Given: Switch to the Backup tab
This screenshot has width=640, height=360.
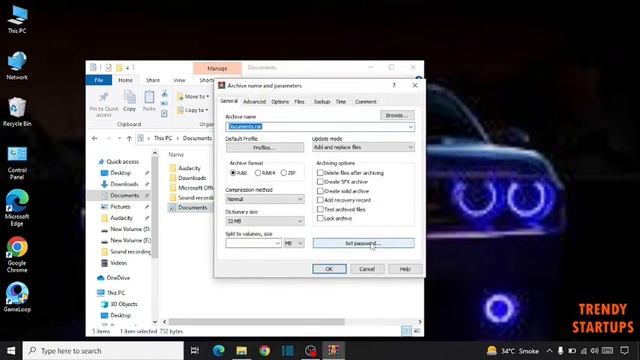Looking at the screenshot, I should pos(322,102).
